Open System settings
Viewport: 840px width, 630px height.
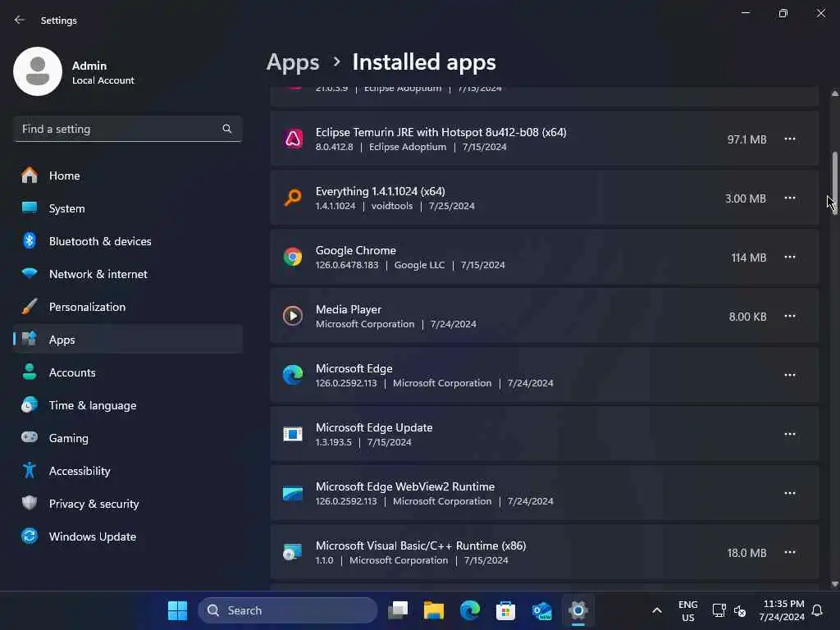tap(128, 208)
